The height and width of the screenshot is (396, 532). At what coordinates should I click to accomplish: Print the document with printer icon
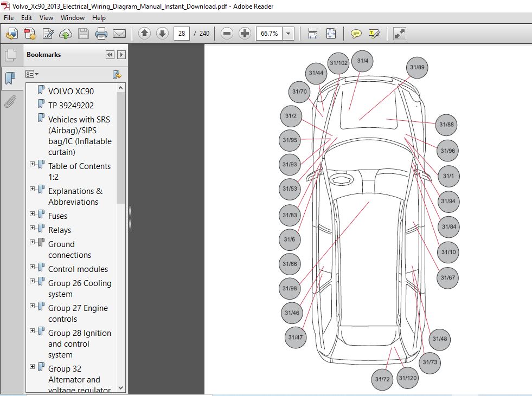101,34
